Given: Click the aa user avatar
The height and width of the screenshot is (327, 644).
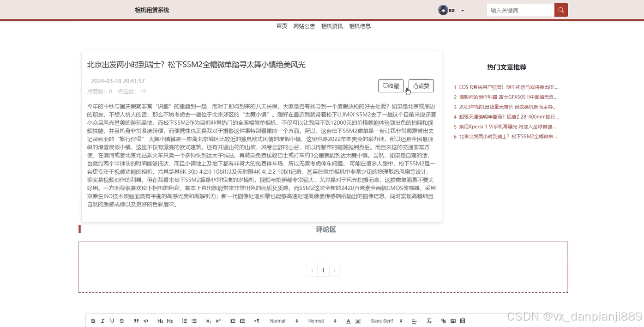Looking at the screenshot, I should pos(443,10).
